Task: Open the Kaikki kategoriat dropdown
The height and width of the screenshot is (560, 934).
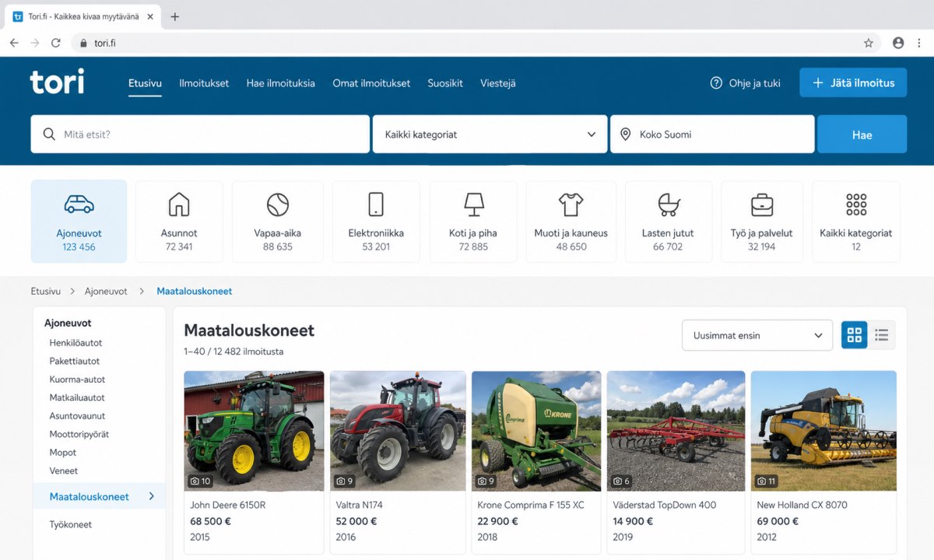Action: pyautogui.click(x=490, y=135)
